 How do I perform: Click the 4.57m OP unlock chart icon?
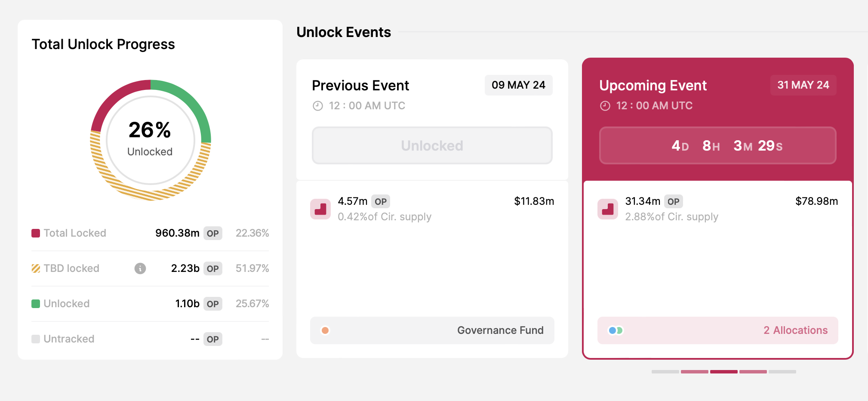point(320,209)
